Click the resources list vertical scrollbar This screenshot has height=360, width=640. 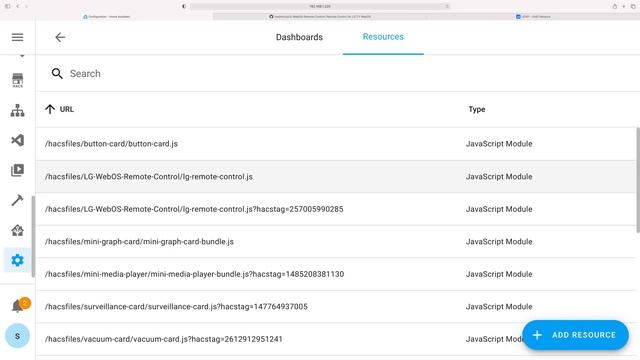click(x=638, y=180)
